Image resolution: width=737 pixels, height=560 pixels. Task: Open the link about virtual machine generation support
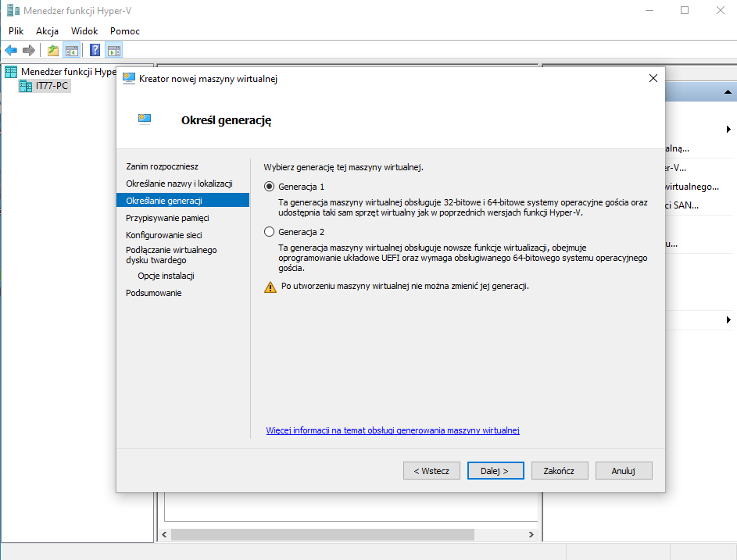click(x=392, y=430)
